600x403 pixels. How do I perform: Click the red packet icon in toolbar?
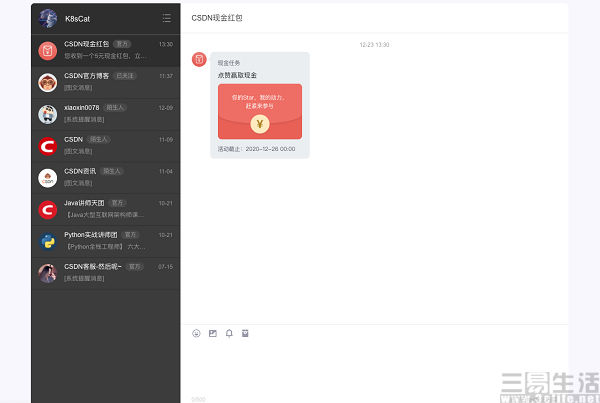[x=245, y=333]
